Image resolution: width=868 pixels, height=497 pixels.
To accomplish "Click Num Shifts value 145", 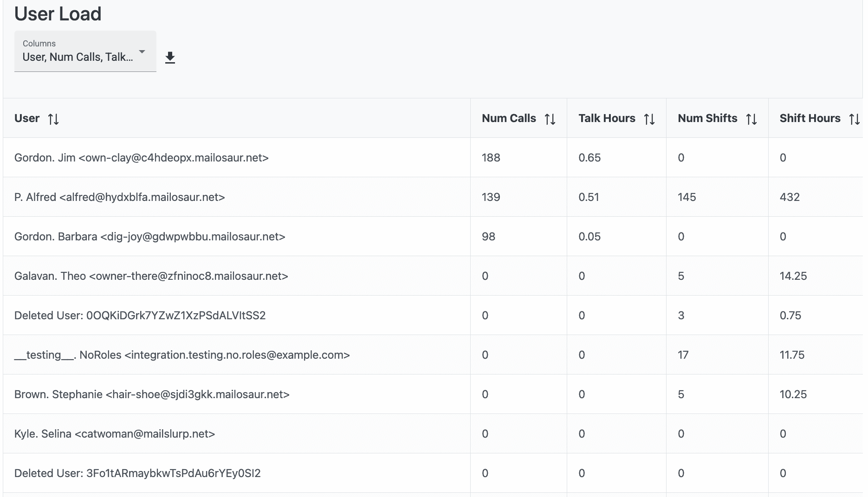I will pos(687,197).
